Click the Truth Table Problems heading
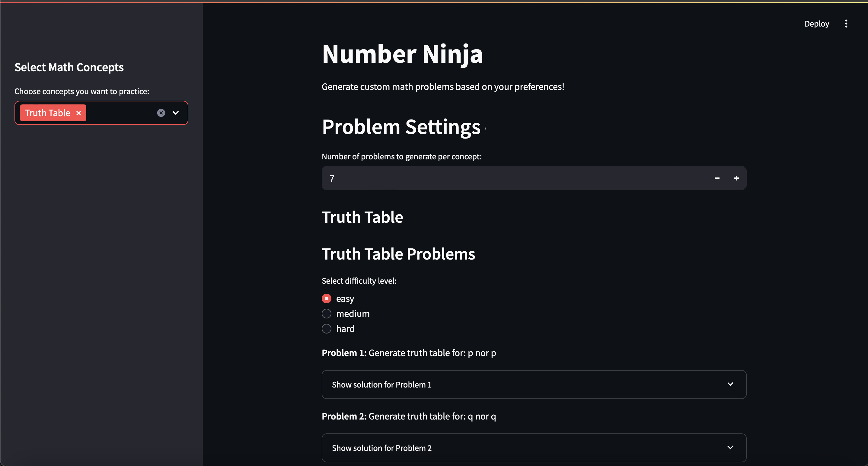 (x=398, y=254)
